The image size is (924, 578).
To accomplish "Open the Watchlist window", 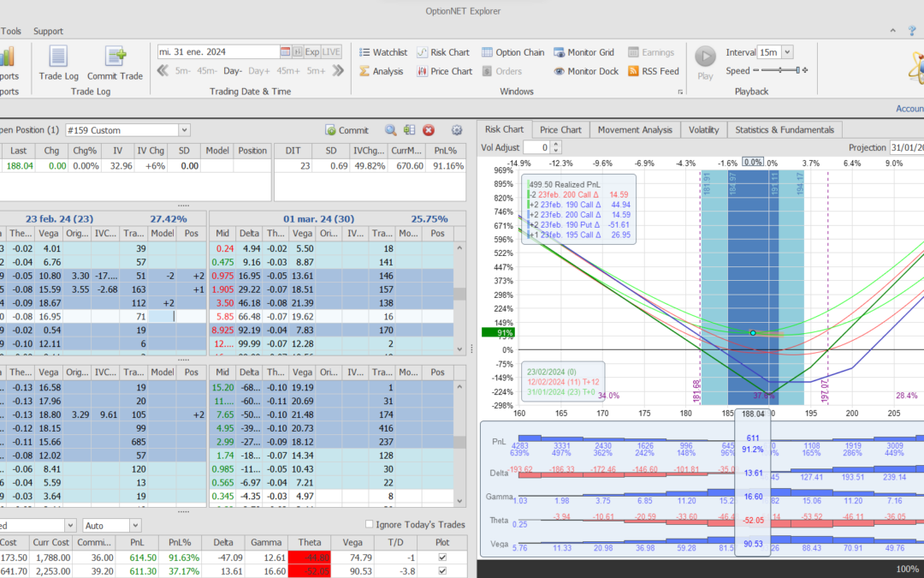I will tap(382, 52).
